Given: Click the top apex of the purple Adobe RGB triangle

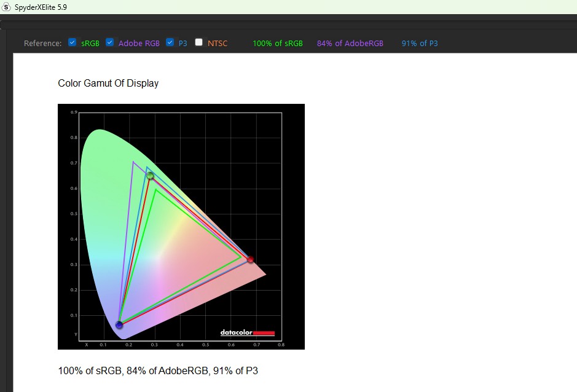Looking at the screenshot, I should tap(133, 162).
